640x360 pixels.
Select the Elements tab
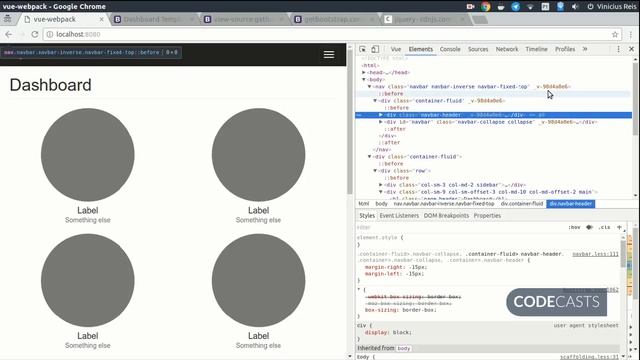tap(421, 49)
